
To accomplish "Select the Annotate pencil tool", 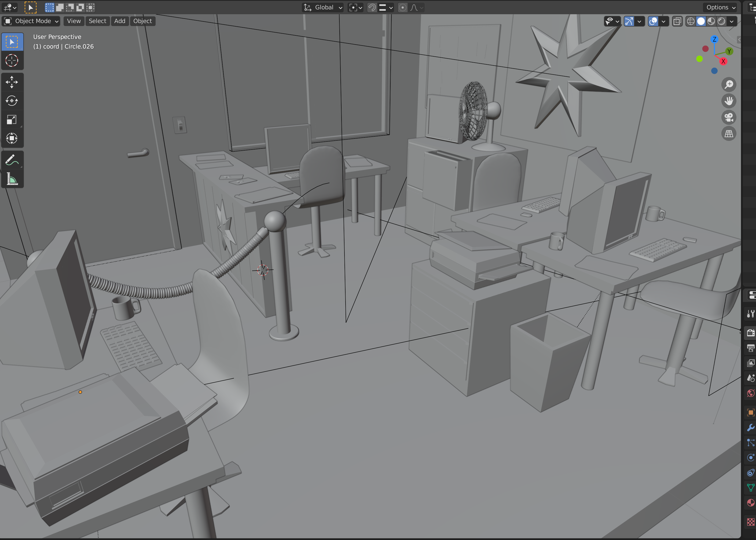I will (12, 160).
